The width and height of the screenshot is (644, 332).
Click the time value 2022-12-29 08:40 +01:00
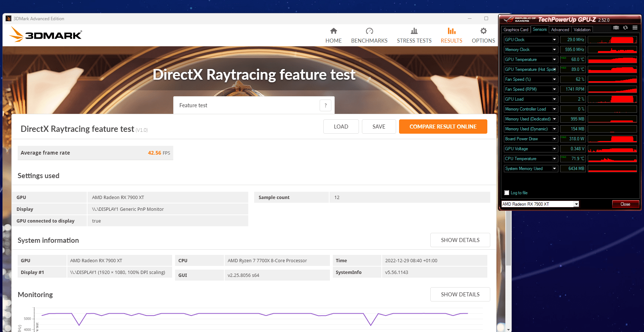tap(411, 261)
